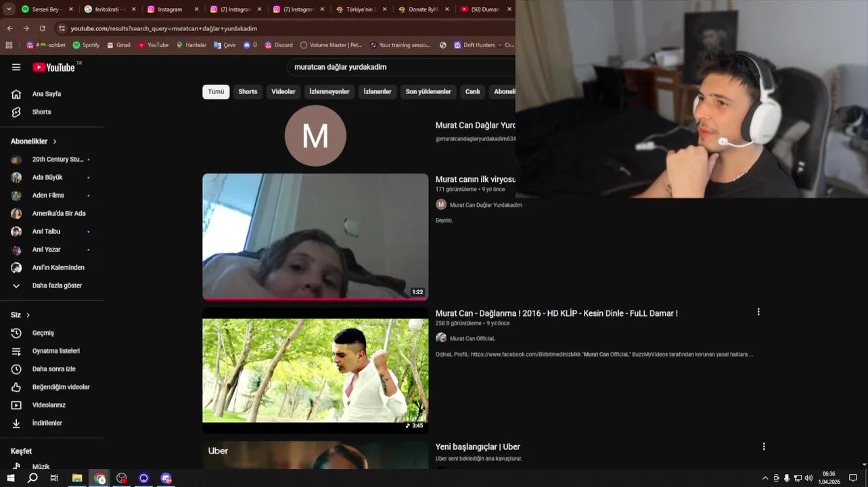Image resolution: width=868 pixels, height=487 pixels.
Task: Open Windows notification center
Action: [x=853, y=478]
